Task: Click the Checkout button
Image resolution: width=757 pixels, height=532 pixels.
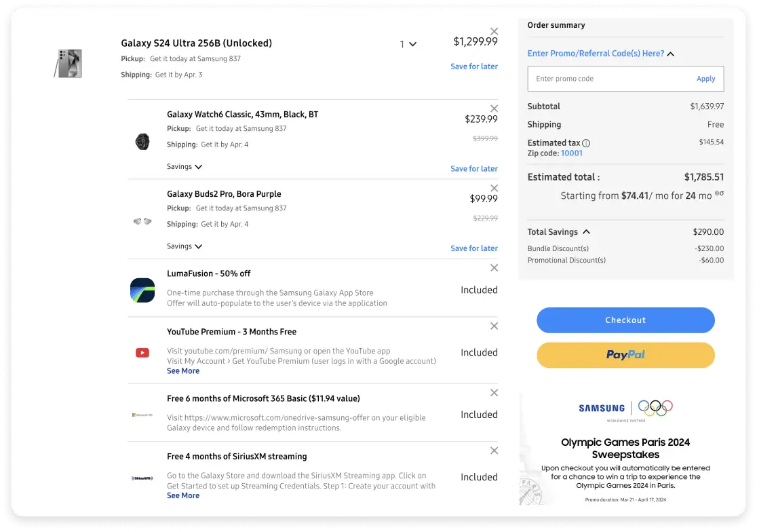Action: (625, 320)
